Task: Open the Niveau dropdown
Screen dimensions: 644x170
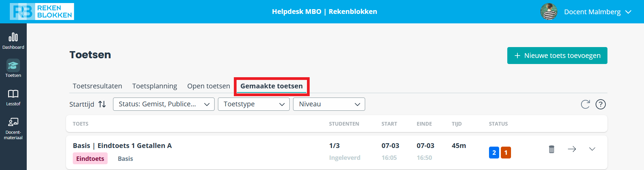Action: tap(329, 104)
